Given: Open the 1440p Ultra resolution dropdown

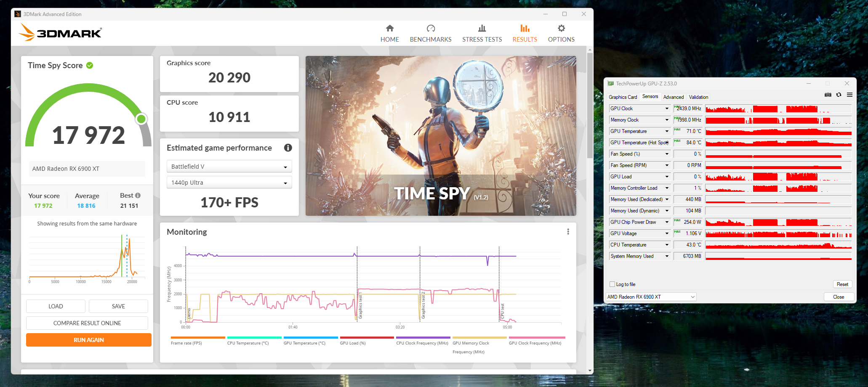Looking at the screenshot, I should click(x=229, y=183).
